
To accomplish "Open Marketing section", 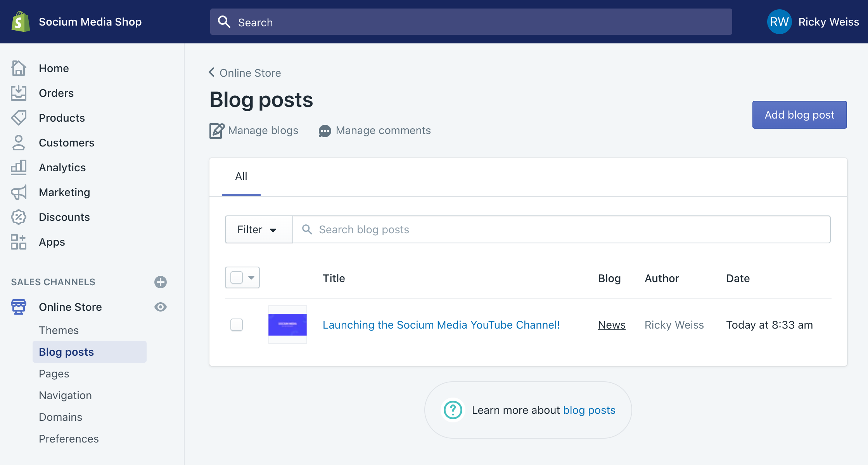I will click(64, 192).
